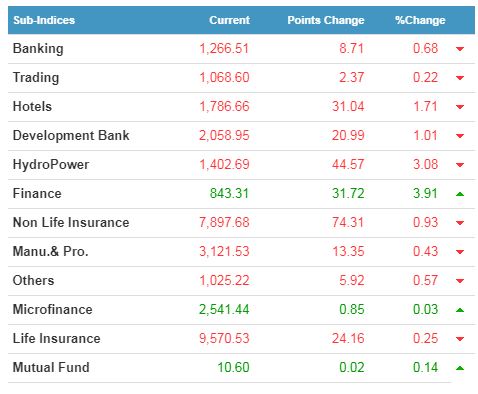
Task: Select the Current column header
Action: (229, 20)
